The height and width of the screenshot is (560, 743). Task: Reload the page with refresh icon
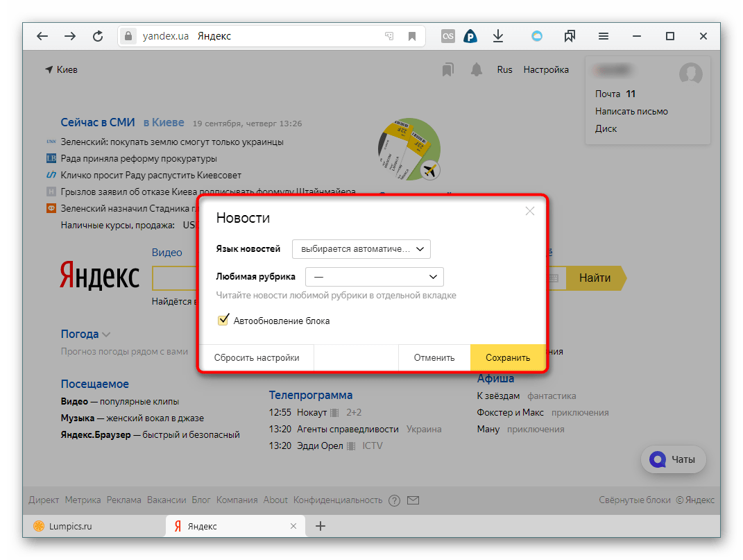coord(98,37)
